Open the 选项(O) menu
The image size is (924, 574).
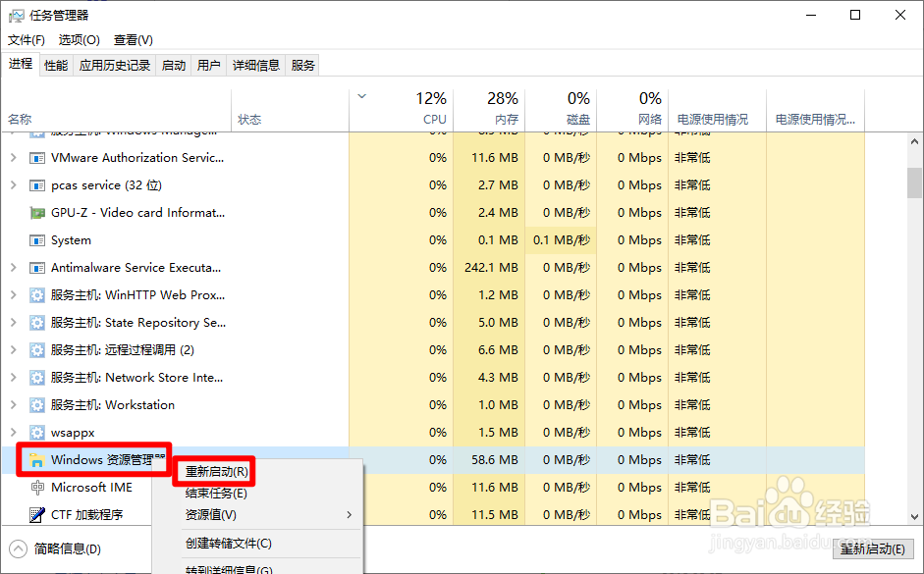pos(79,40)
